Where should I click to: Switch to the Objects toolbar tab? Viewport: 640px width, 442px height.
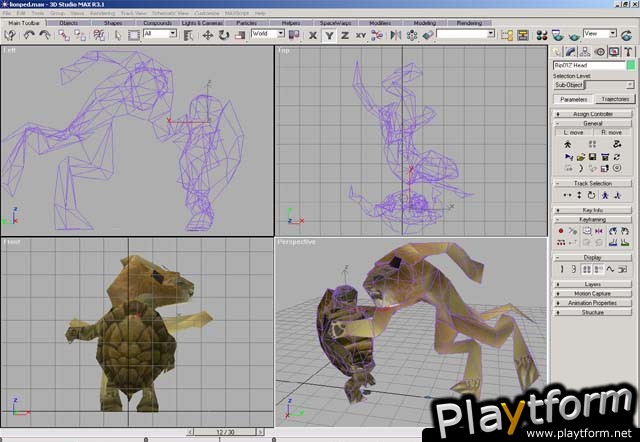(69, 23)
